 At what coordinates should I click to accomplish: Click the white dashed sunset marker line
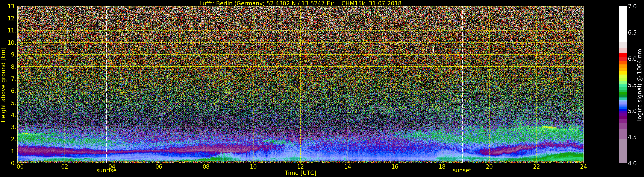(x=462, y=85)
